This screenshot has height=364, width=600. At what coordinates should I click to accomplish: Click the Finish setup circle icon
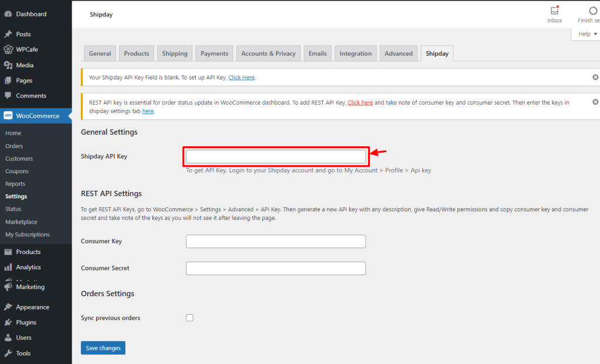(593, 11)
